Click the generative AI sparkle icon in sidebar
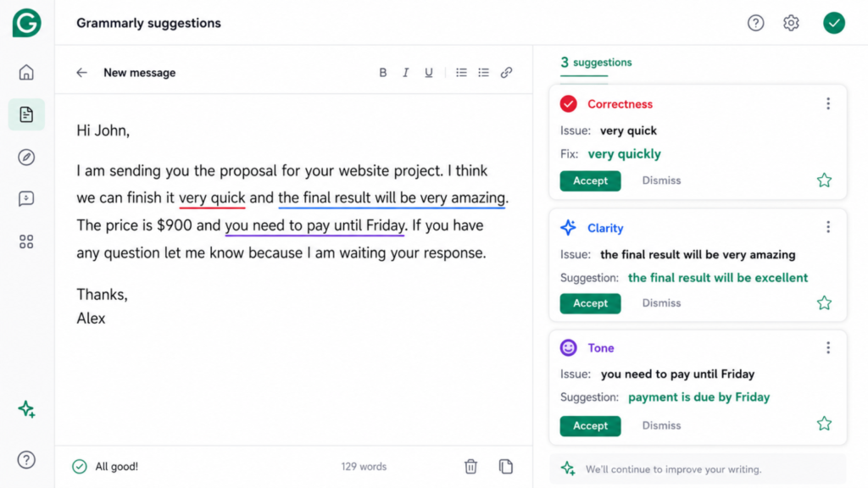868x488 pixels. [26, 409]
